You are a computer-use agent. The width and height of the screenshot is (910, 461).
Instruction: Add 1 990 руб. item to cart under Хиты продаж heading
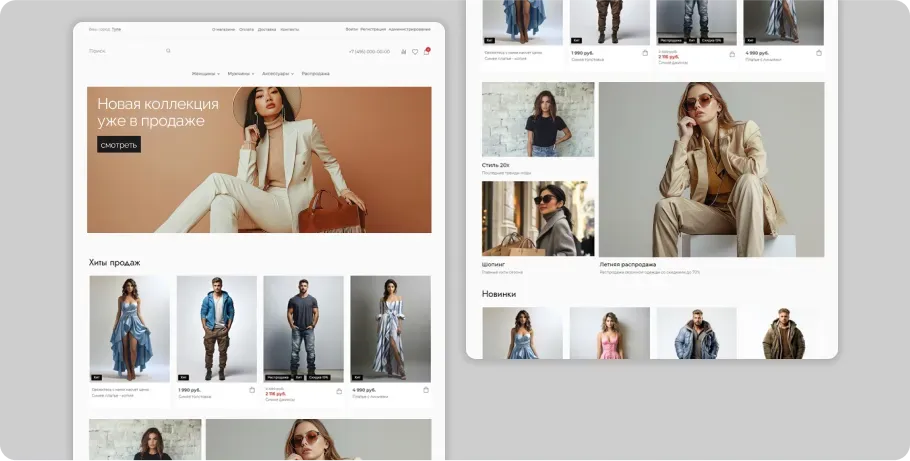point(252,390)
